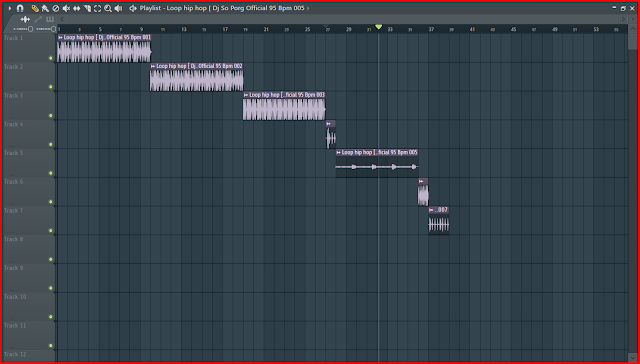Viewport: 640px width, 364px height.
Task: Click the clip source speaker icon
Action: [133, 8]
